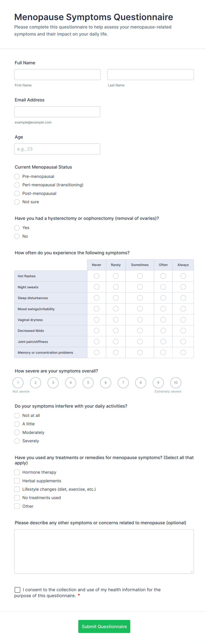Set Joint pain/stiffness to Rarely
The image size is (206, 644).
116,342
